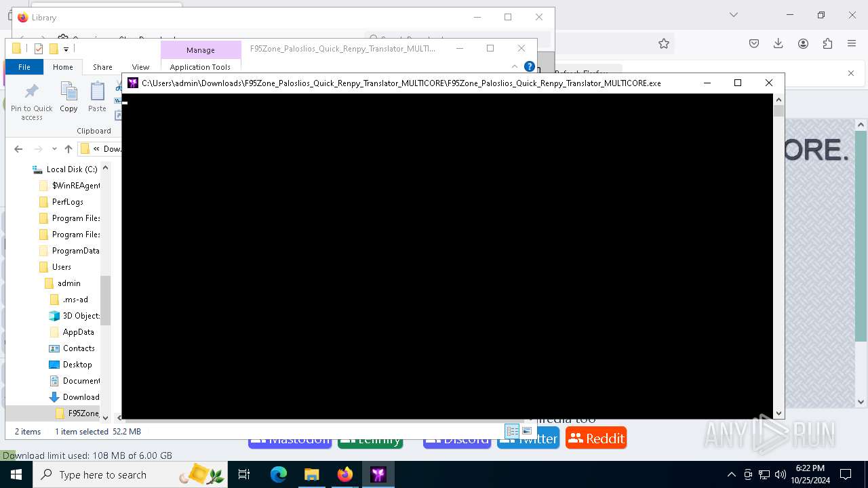The height and width of the screenshot is (488, 868).
Task: Open Pocket save icon in Firefox toolbar
Action: click(x=754, y=43)
